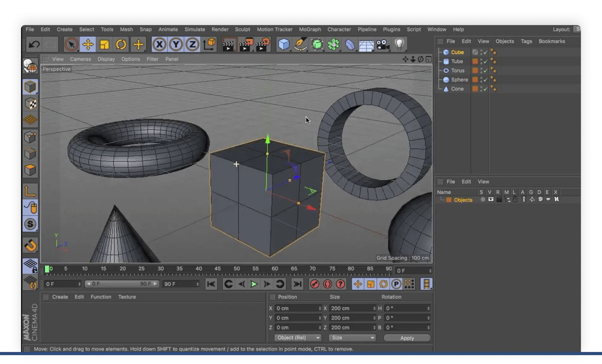Image resolution: width=602 pixels, height=364 pixels.
Task: Toggle the X axis lock
Action: coord(159,45)
